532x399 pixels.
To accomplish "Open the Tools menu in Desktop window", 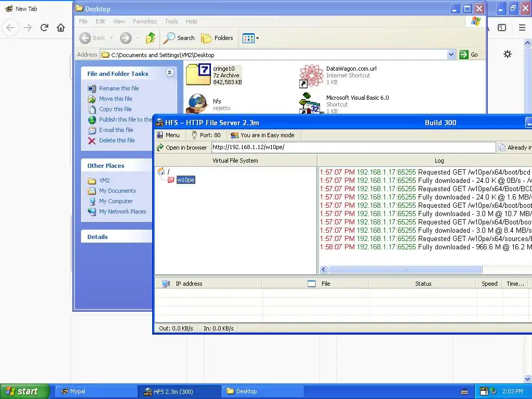I will pos(171,21).
